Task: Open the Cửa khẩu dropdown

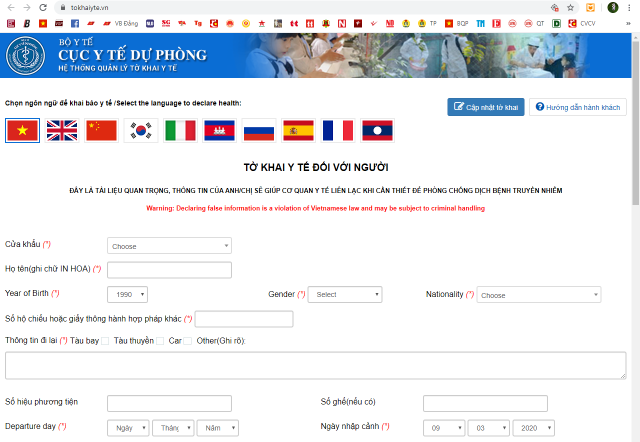Action: tap(169, 246)
